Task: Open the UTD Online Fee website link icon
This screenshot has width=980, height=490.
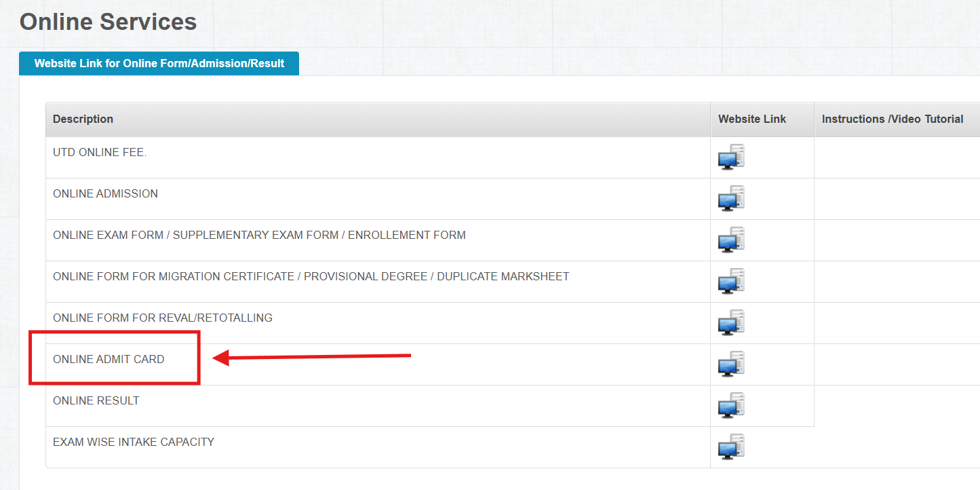Action: tap(731, 157)
